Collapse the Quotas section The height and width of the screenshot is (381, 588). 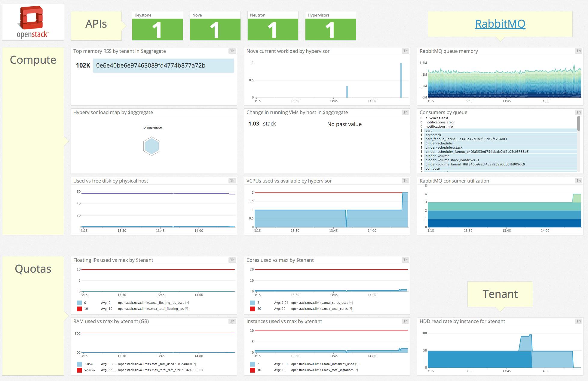pos(33,269)
